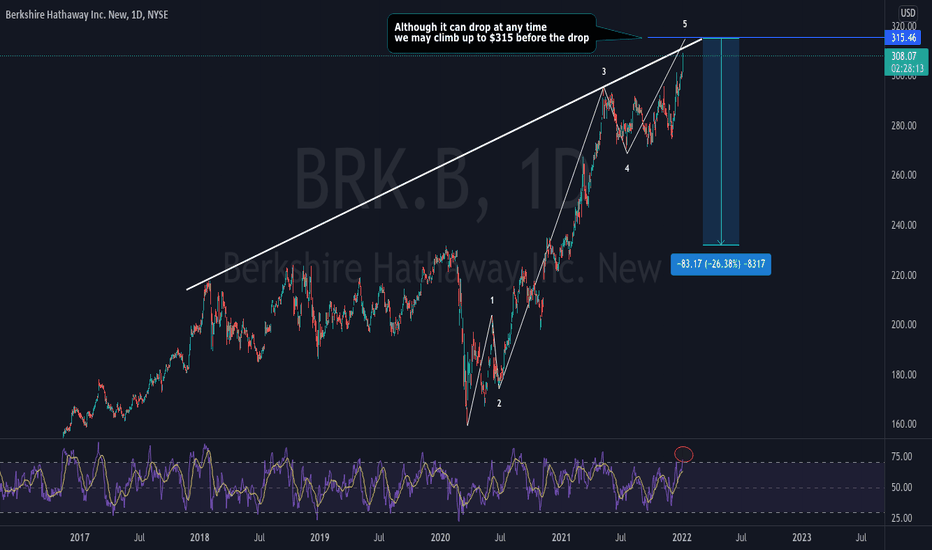932x550 pixels.
Task: Click the 308.07 current price label
Action: (x=906, y=56)
